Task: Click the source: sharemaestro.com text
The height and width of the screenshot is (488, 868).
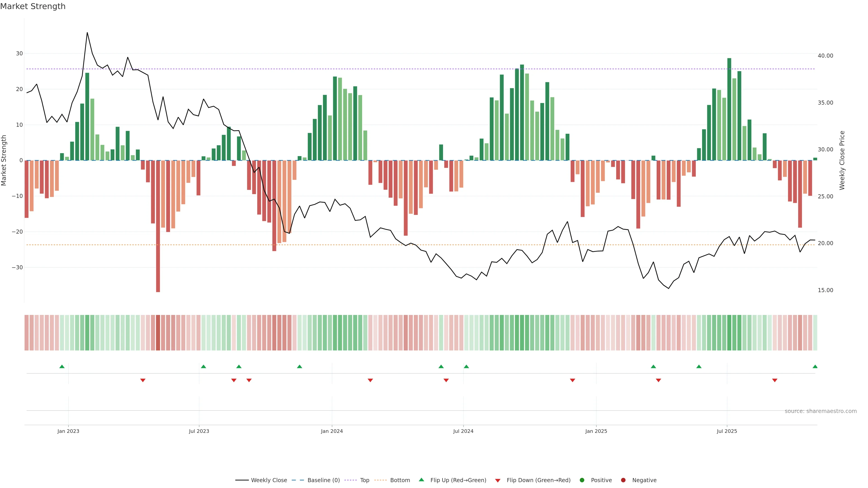Action: coord(821,411)
